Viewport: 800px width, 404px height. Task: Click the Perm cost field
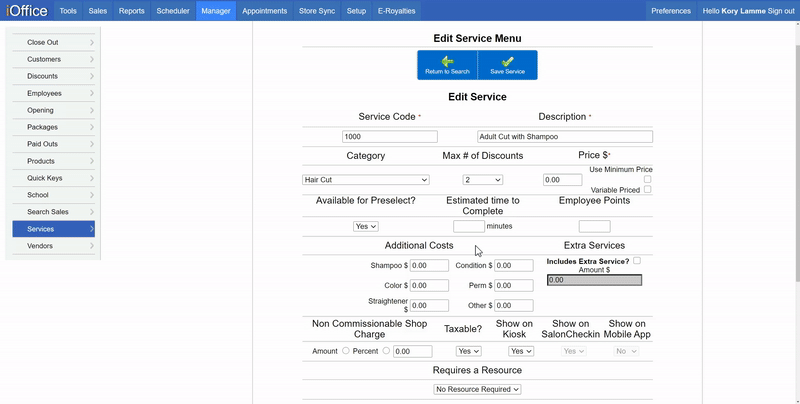pyautogui.click(x=514, y=285)
